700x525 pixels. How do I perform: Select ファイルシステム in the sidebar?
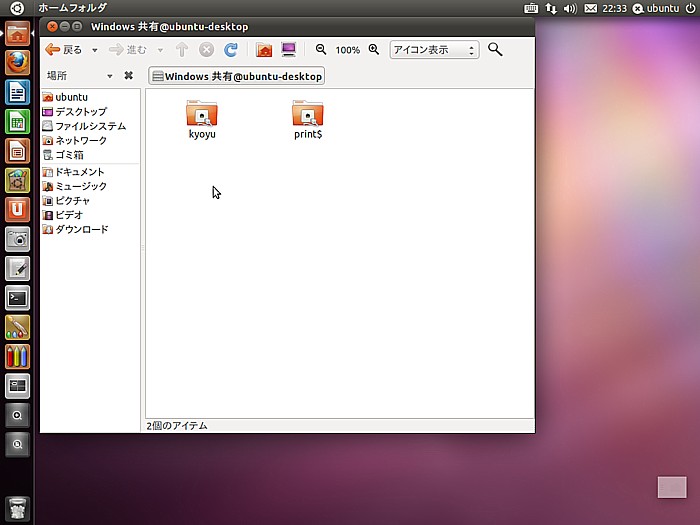click(90, 126)
